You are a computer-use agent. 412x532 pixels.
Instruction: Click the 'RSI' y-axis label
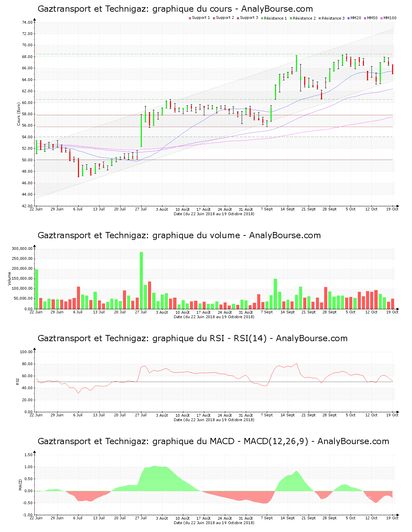[x=18, y=381]
